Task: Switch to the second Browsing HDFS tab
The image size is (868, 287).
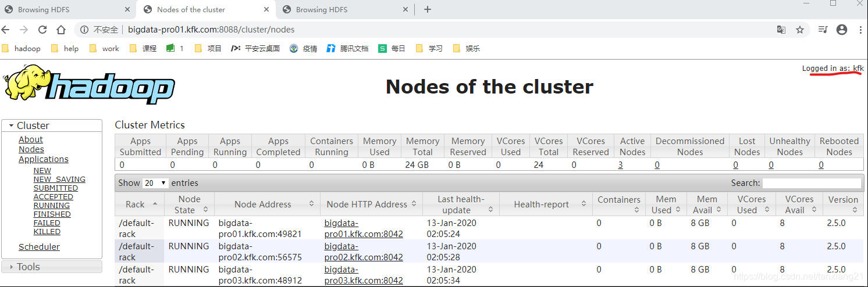Action: (x=346, y=9)
